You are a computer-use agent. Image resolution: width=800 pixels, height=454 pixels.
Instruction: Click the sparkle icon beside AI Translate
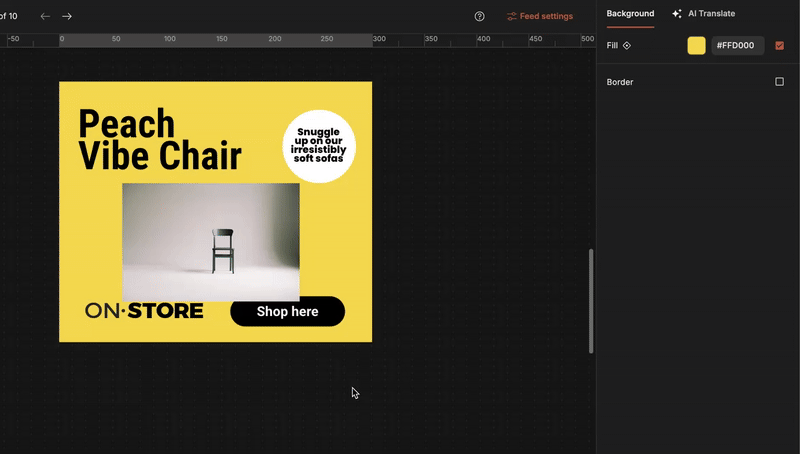pos(677,14)
